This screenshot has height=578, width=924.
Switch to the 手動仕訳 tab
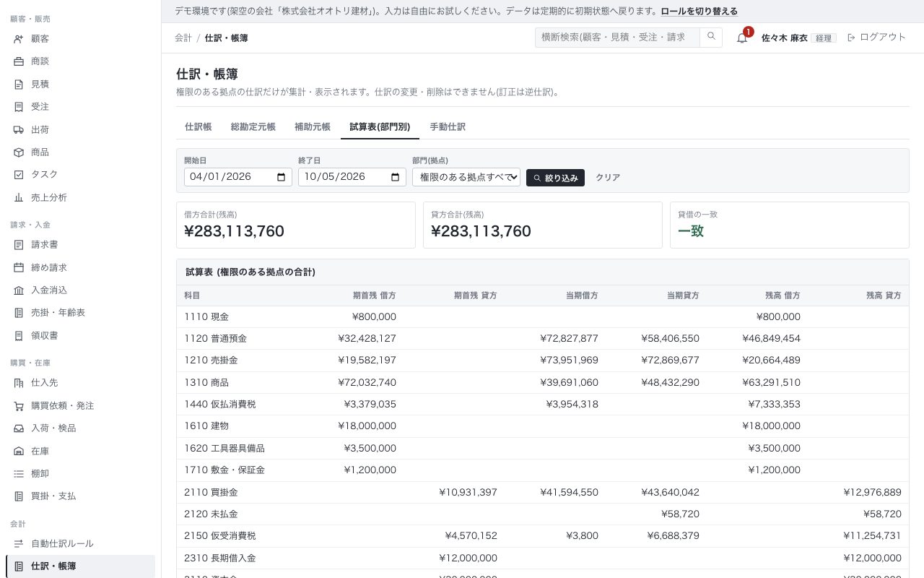pos(448,126)
